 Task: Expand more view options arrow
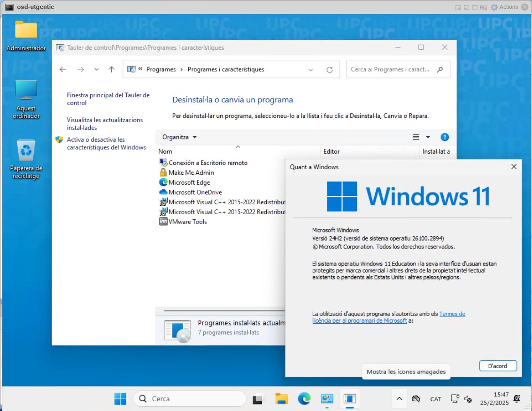point(428,137)
